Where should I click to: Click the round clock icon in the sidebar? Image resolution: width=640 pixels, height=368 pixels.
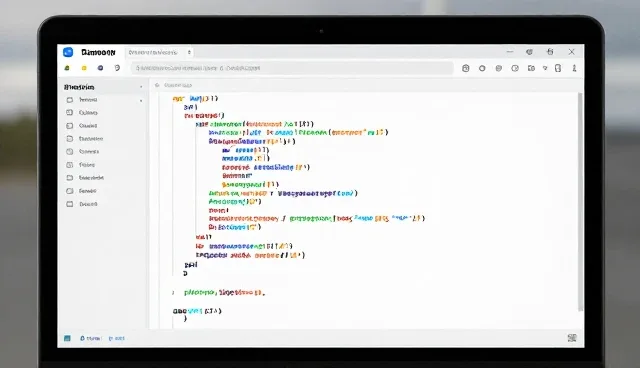70,152
